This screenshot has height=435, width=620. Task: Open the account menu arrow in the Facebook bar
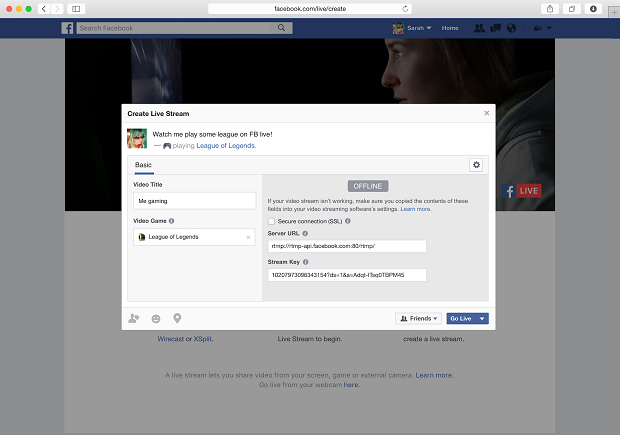click(x=549, y=28)
